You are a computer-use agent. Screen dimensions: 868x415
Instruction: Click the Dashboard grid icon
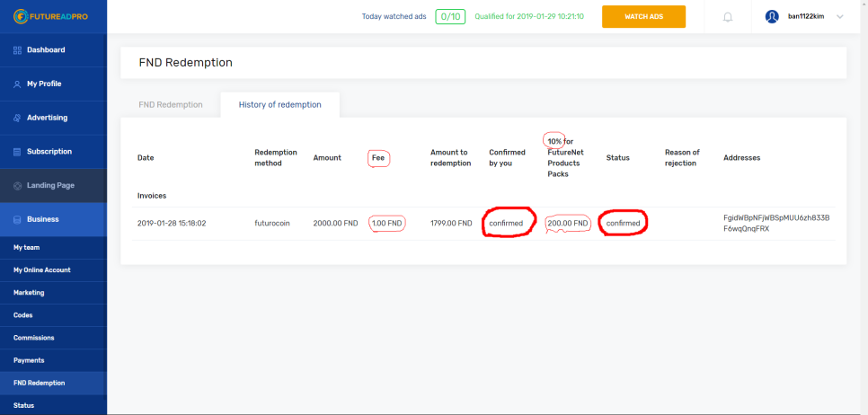17,50
